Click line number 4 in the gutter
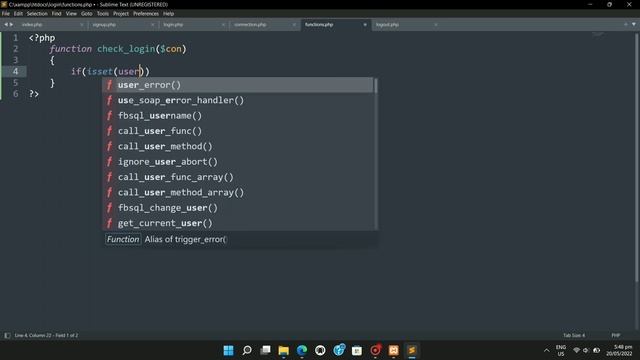Image resolution: width=640 pixels, height=360 pixels. coord(15,71)
